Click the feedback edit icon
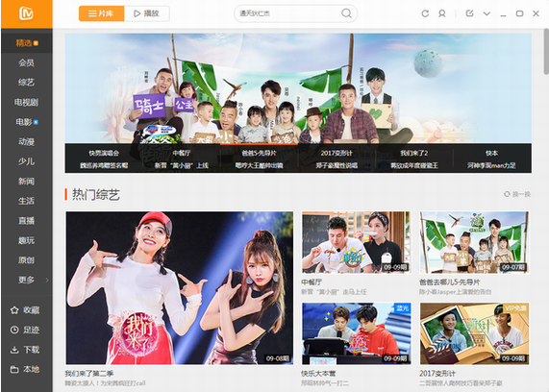The height and width of the screenshot is (392, 549). 469,13
